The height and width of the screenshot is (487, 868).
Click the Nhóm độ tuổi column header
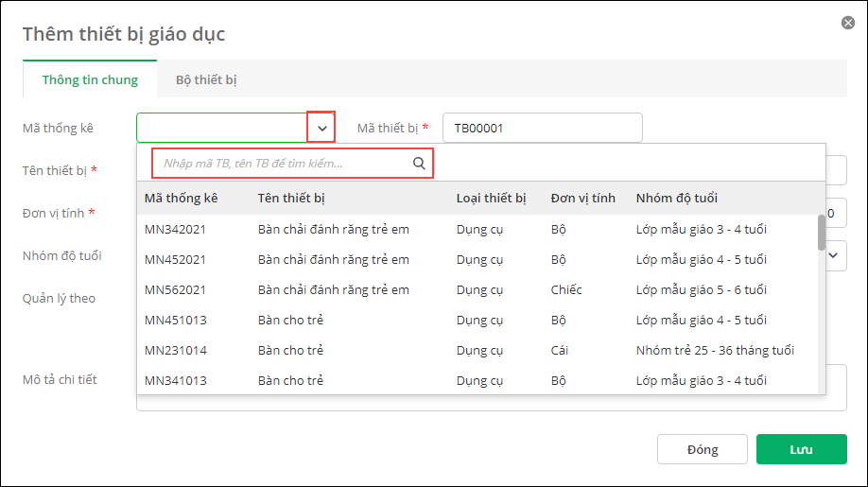coord(676,198)
